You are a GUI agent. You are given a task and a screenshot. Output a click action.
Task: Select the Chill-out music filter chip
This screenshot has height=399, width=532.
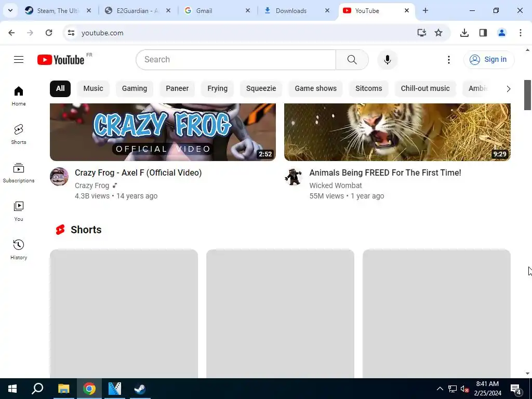click(x=425, y=88)
